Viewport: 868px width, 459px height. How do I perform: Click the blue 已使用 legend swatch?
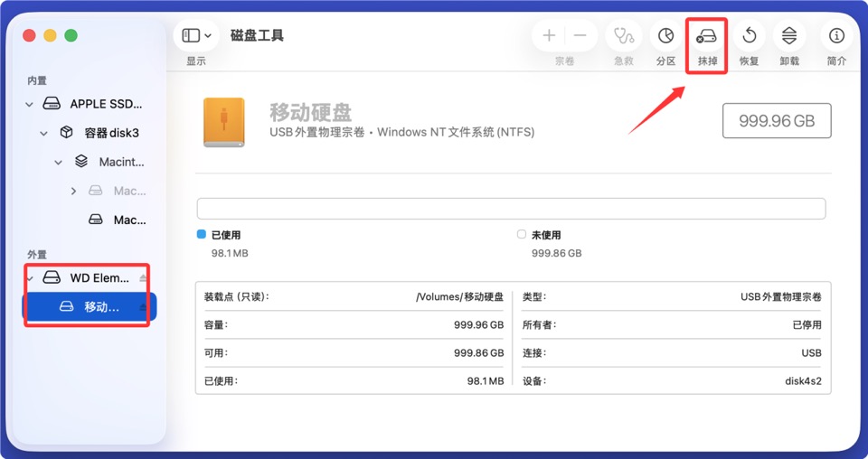[x=202, y=235]
